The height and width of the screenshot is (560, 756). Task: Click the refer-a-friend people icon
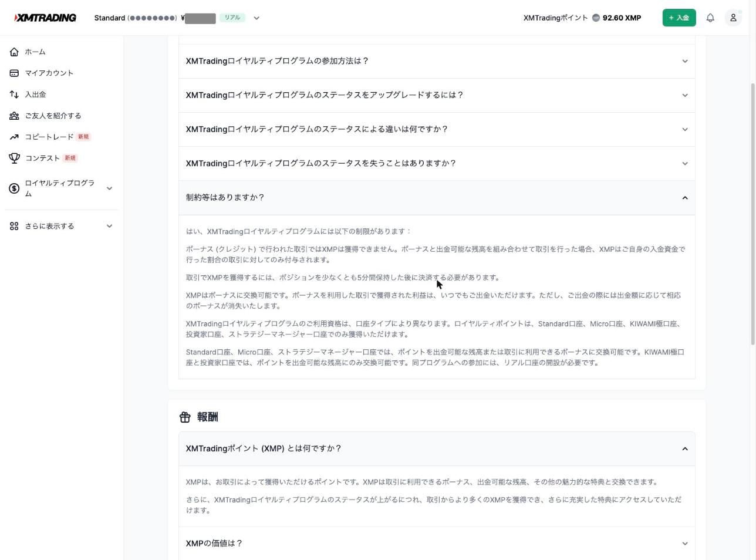[x=14, y=116]
